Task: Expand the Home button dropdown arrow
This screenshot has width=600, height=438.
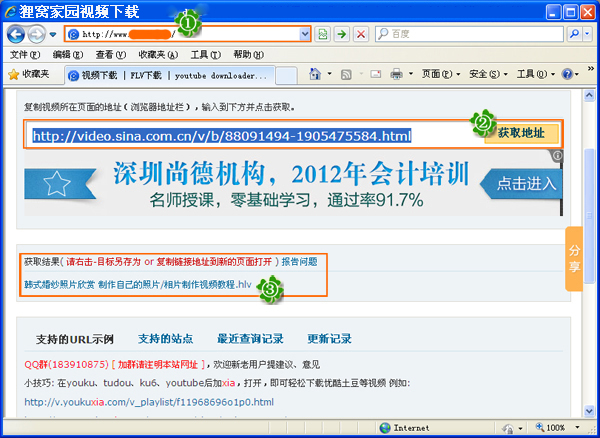Action: [x=329, y=74]
